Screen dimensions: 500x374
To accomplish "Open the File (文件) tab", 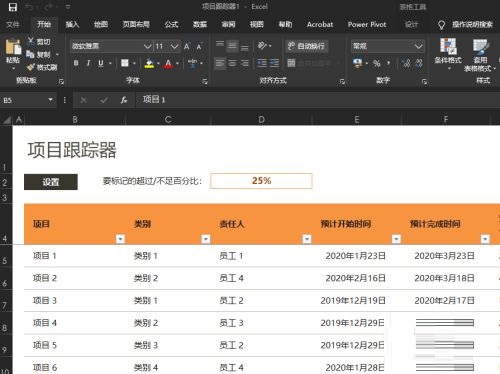I will tap(13, 24).
